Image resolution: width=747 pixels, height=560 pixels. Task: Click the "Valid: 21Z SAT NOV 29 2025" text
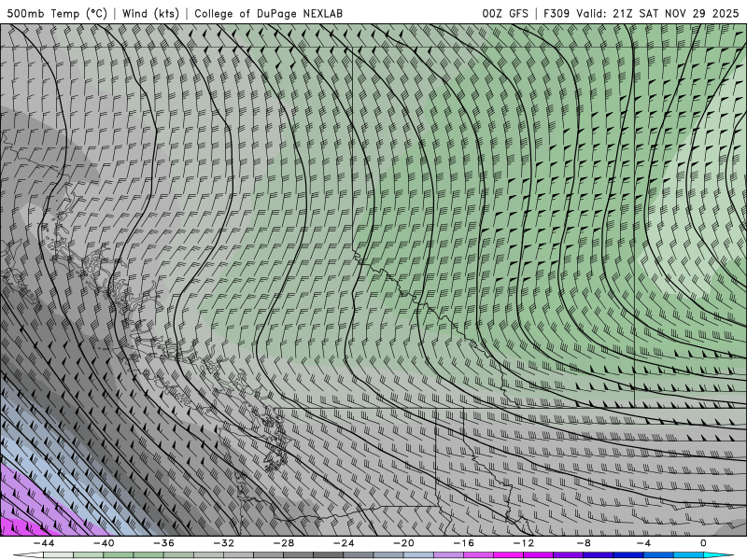(657, 13)
